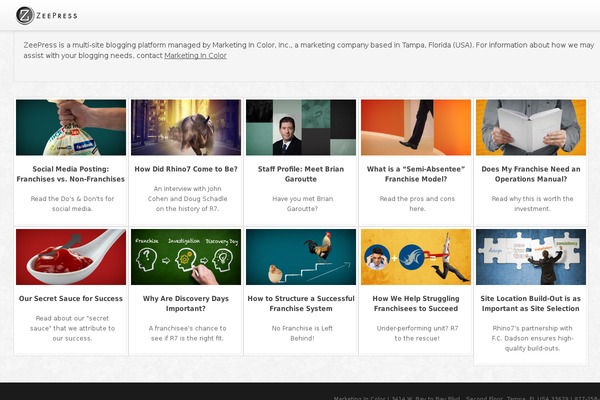This screenshot has height=400, width=600.
Task: Open the struggling franchisee yellow thumbnail
Action: pos(416,257)
